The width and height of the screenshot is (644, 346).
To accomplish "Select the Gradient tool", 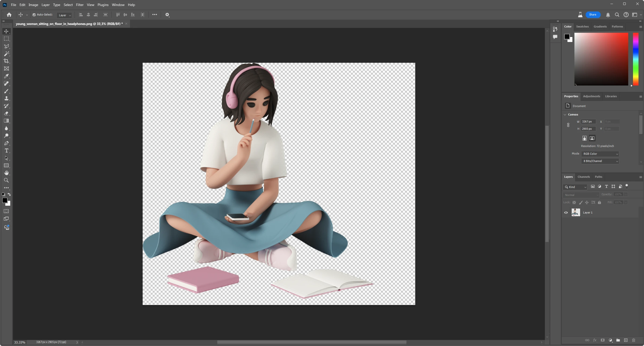I will 6,121.
